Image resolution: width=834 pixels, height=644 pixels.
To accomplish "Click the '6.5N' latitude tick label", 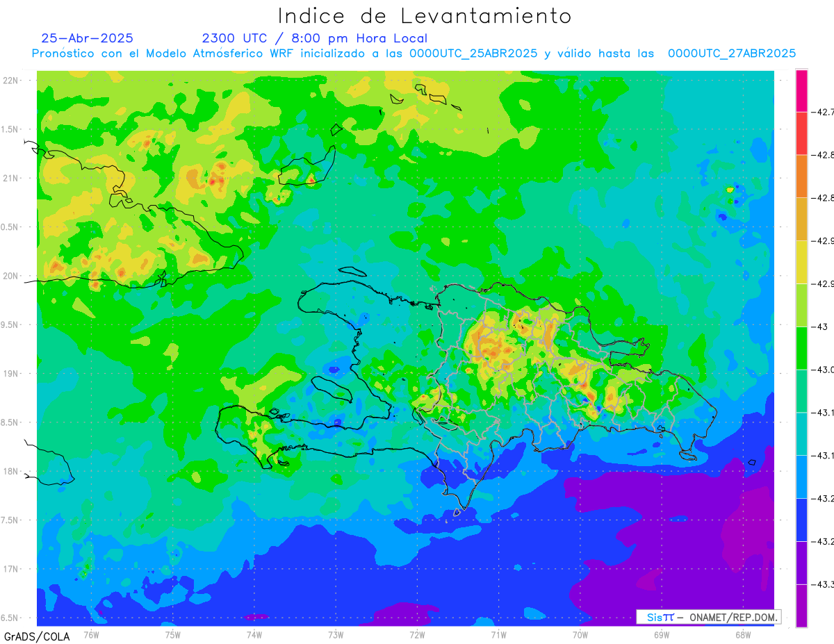I will tap(10, 618).
